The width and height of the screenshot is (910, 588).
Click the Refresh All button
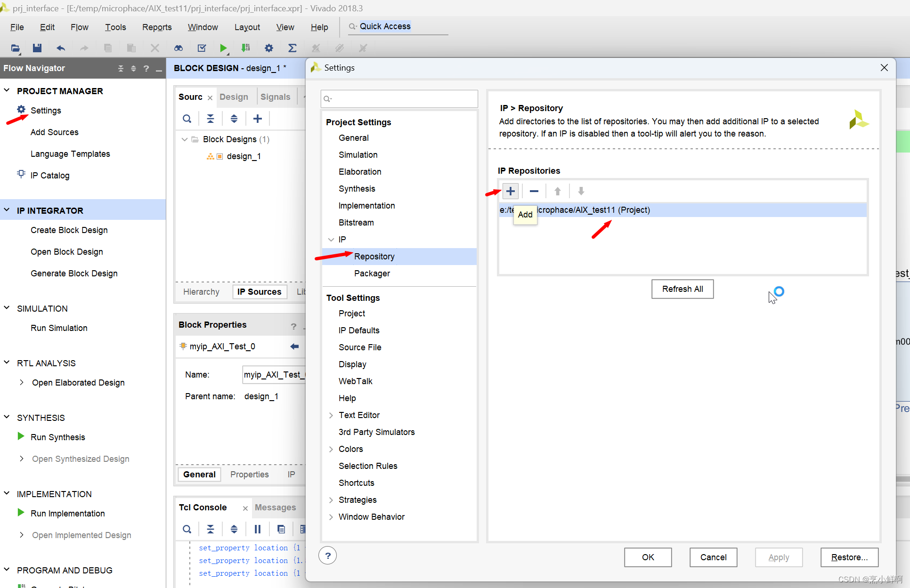682,289
